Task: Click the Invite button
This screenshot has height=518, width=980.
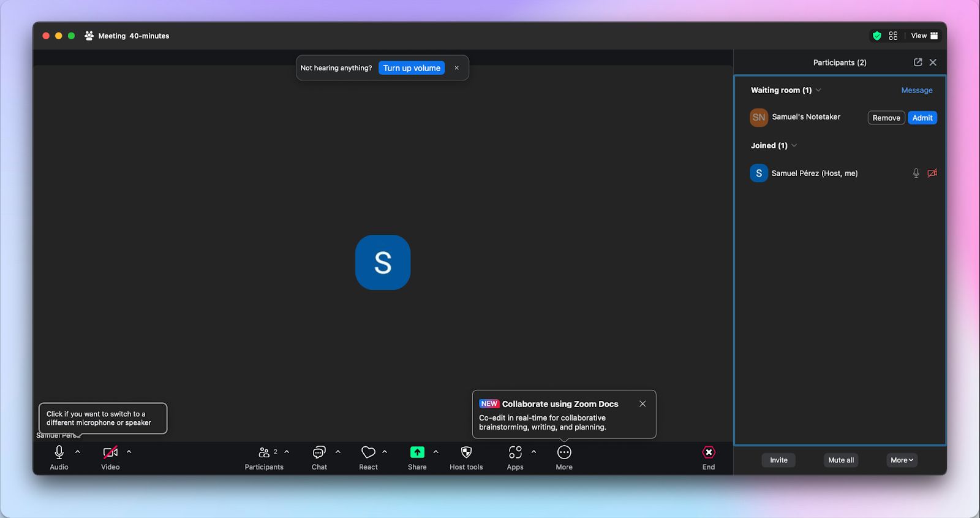Action: point(778,460)
